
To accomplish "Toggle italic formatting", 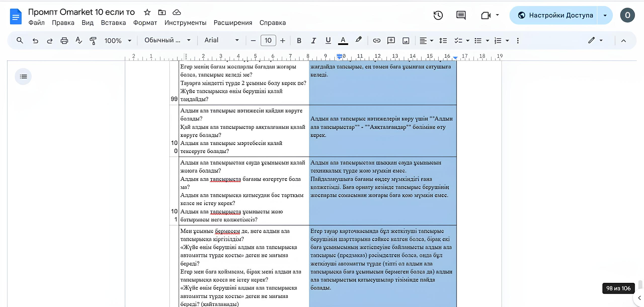I will point(313,41).
